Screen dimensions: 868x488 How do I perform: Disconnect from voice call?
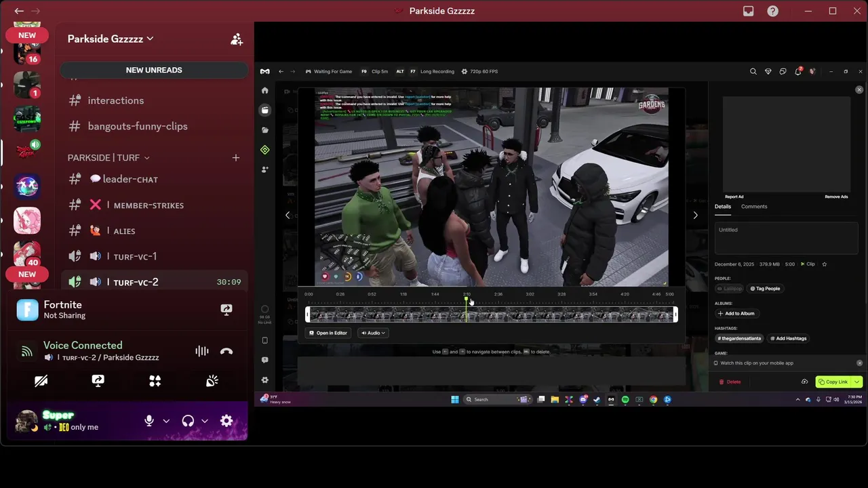(x=226, y=351)
